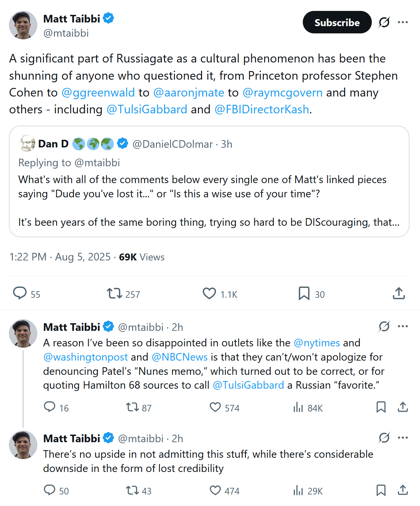Bookmark the main tweet with 30 bookmarks
The height and width of the screenshot is (506, 420).
pos(304,293)
